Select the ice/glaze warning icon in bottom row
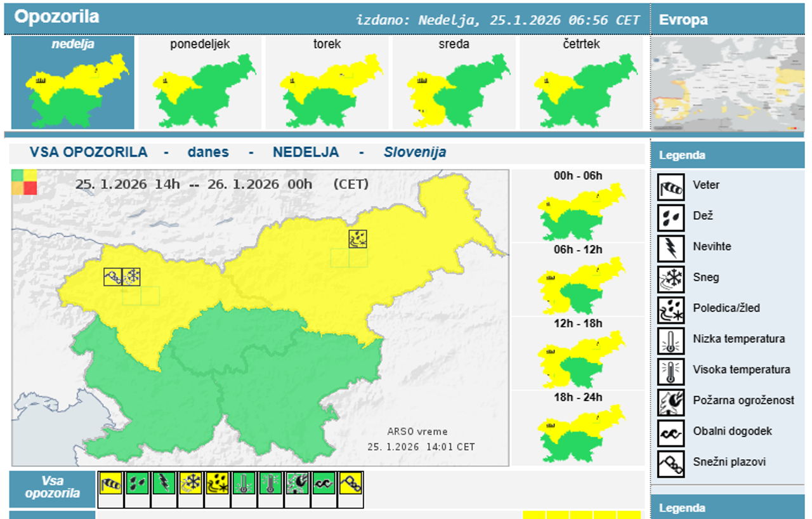Viewport: 812px width, 519px height. point(218,483)
